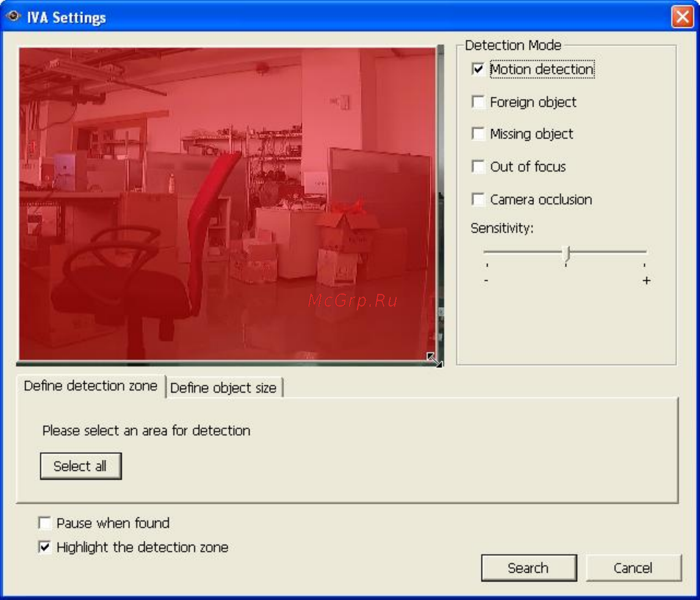Click the Sensitivity slider thumb
700x600 pixels.
point(566,253)
